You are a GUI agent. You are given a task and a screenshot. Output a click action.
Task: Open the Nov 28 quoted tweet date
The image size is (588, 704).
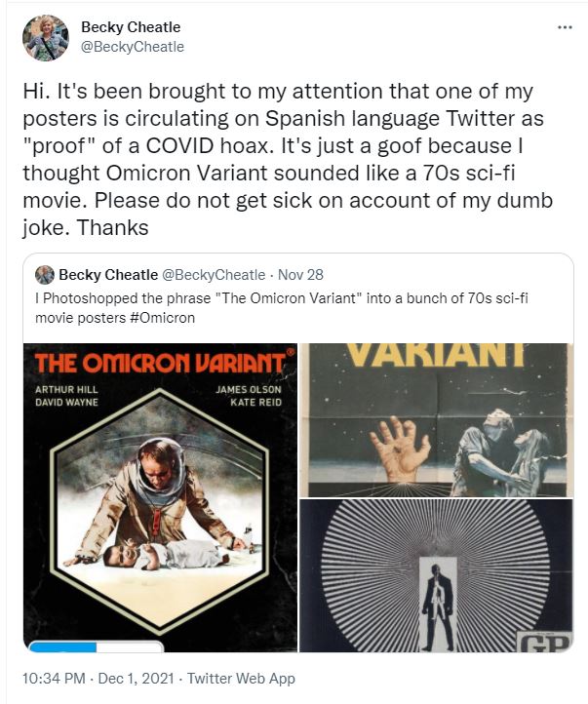point(300,275)
